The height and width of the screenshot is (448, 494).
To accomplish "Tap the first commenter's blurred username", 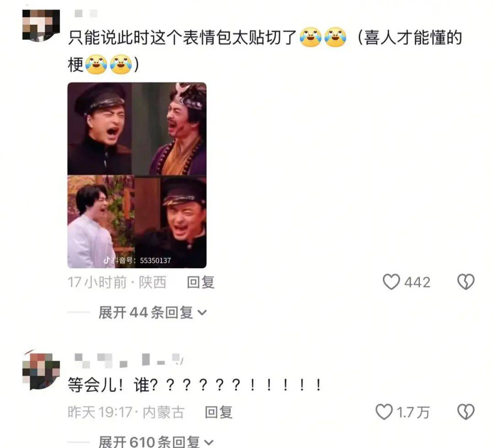I will click(x=86, y=13).
